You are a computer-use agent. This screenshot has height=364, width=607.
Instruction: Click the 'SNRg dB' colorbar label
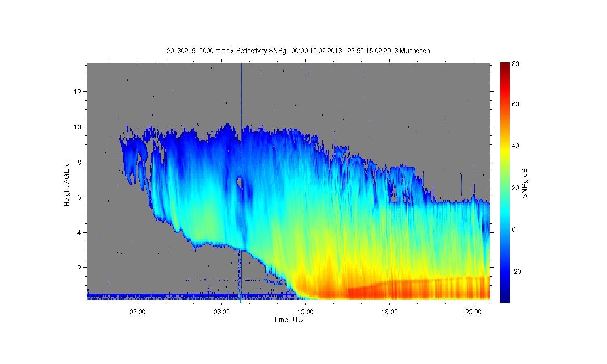tap(525, 183)
